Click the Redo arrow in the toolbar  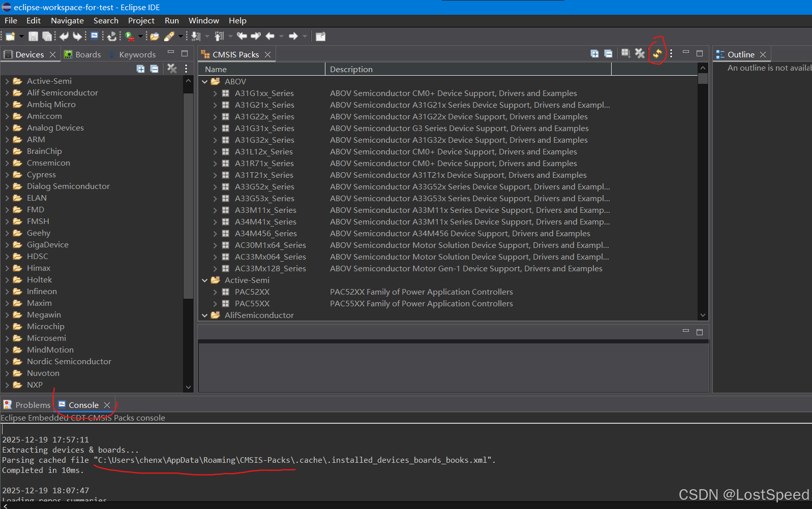coord(77,36)
